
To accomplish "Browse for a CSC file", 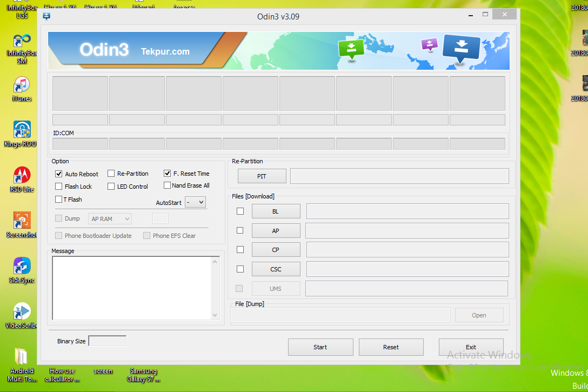I will coord(276,269).
